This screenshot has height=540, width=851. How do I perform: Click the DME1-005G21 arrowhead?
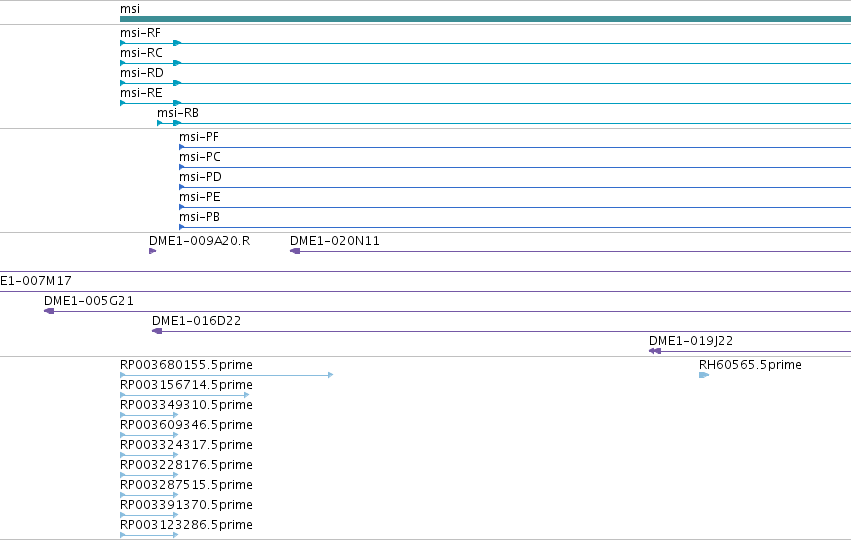(x=49, y=311)
